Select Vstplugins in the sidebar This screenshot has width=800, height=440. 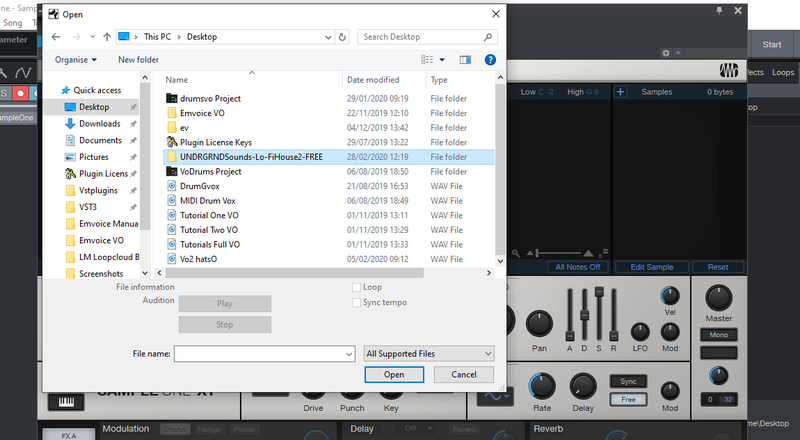coord(98,190)
